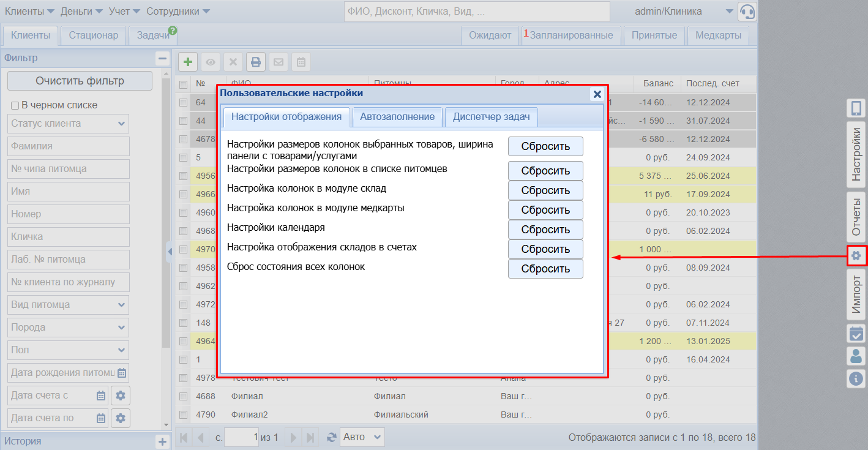Enable the 'В черном списке' checkbox
Viewport: 868px width, 450px height.
15,105
